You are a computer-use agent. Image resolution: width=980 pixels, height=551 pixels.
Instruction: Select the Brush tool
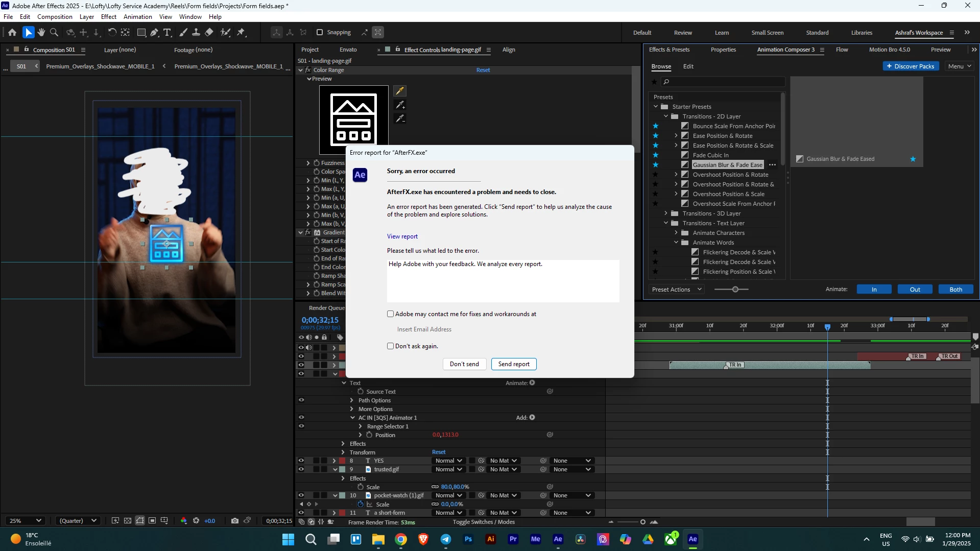(183, 32)
